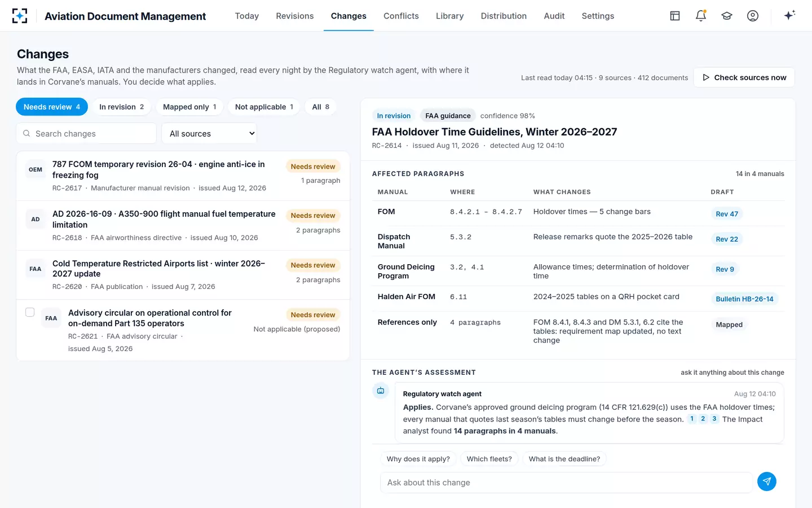The image size is (812, 508).
Task: Open Bulletin HB-26-14 draft
Action: 744,299
